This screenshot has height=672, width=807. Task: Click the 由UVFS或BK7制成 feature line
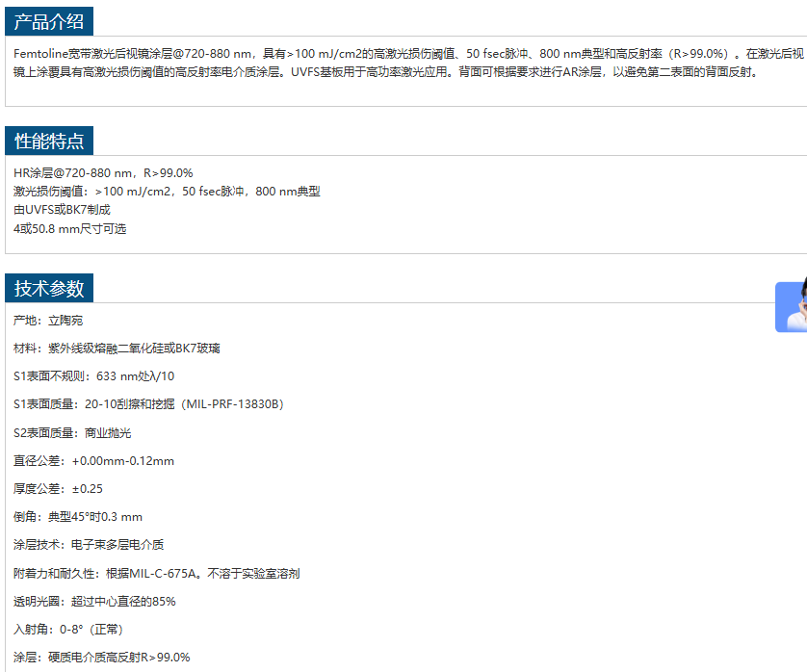(62, 210)
